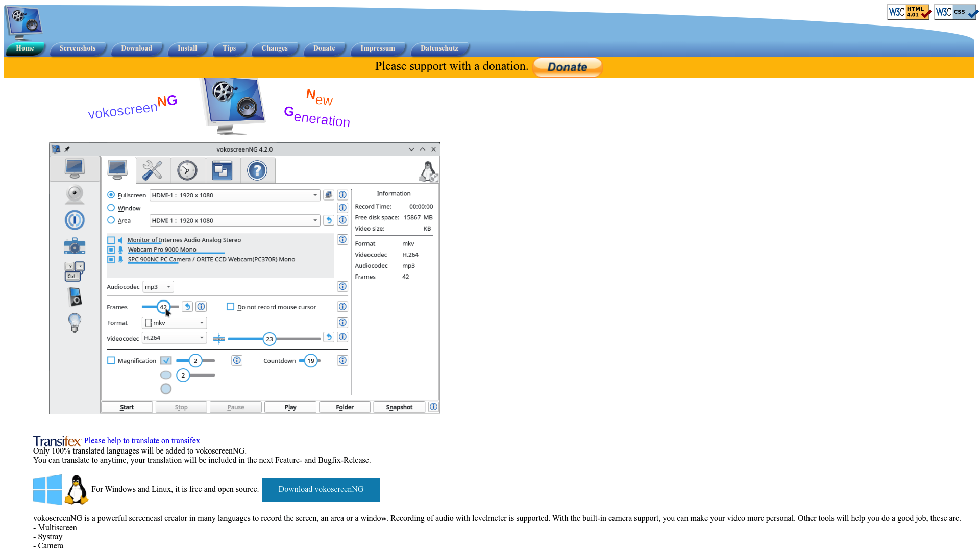Screen dimensions: 980x551
Task: Open the Datenschutz navigation tab
Action: point(439,48)
